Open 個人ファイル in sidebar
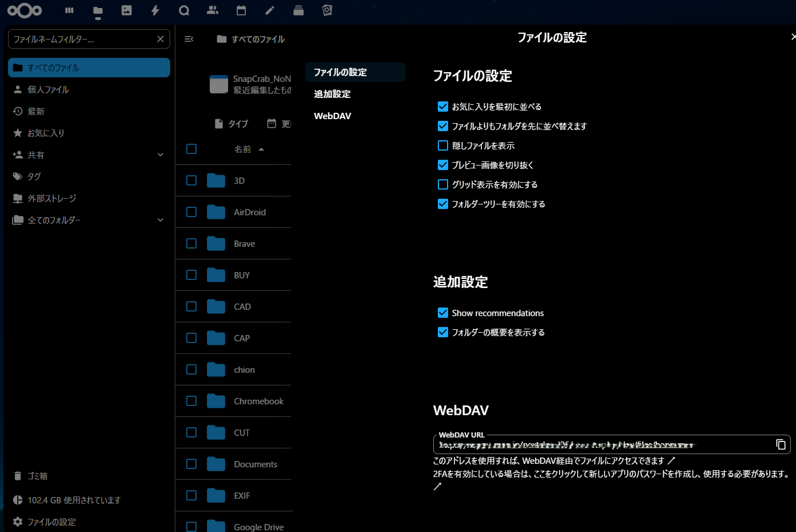 (89, 89)
